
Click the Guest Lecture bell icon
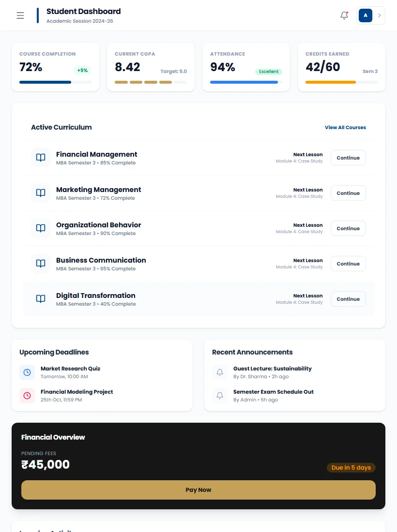[x=220, y=372]
